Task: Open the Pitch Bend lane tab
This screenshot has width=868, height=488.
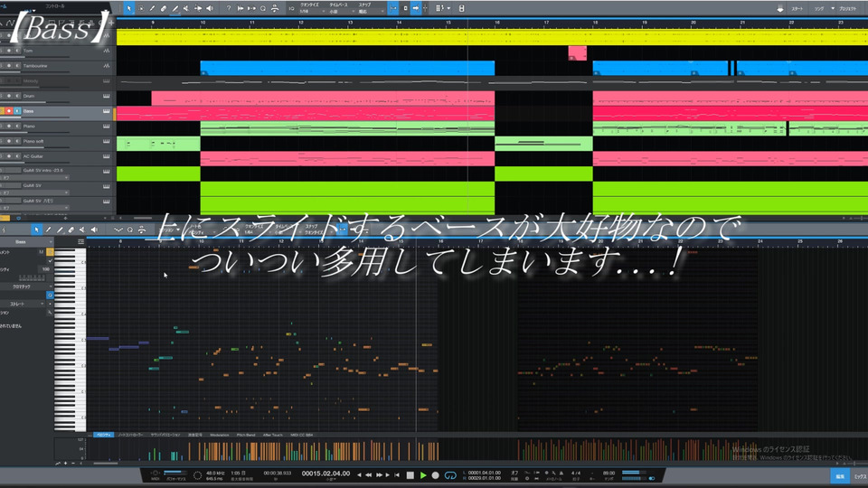Action: coord(246,435)
